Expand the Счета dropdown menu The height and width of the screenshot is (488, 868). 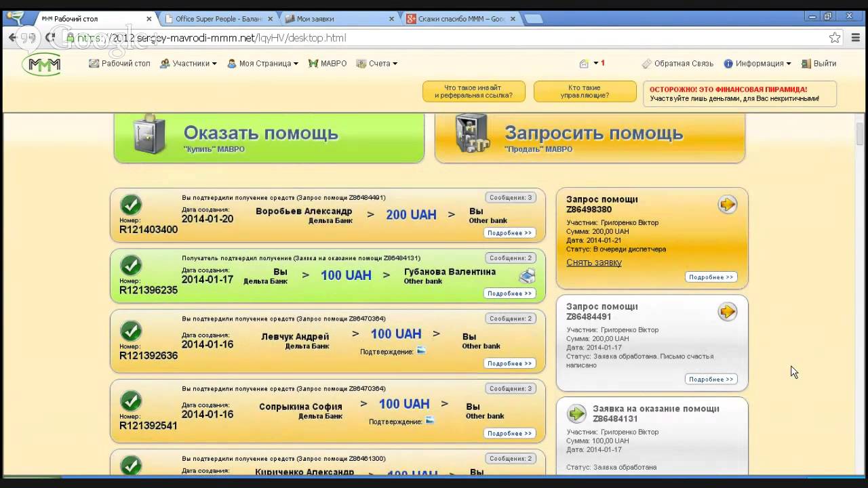pos(377,63)
